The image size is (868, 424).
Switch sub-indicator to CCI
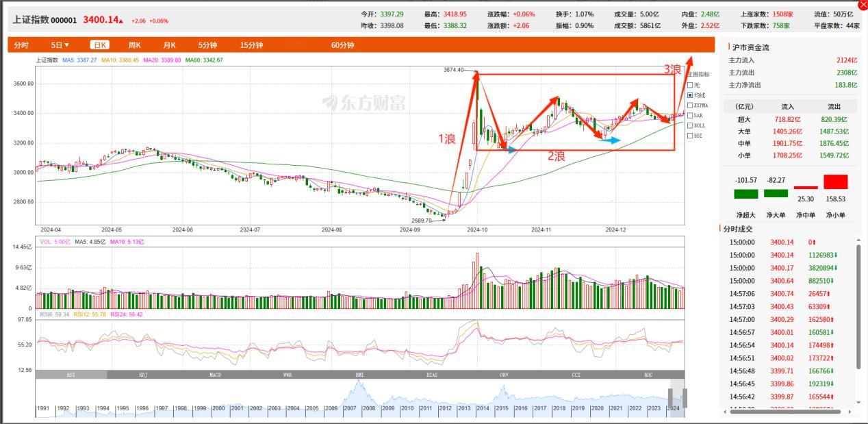coord(576,375)
